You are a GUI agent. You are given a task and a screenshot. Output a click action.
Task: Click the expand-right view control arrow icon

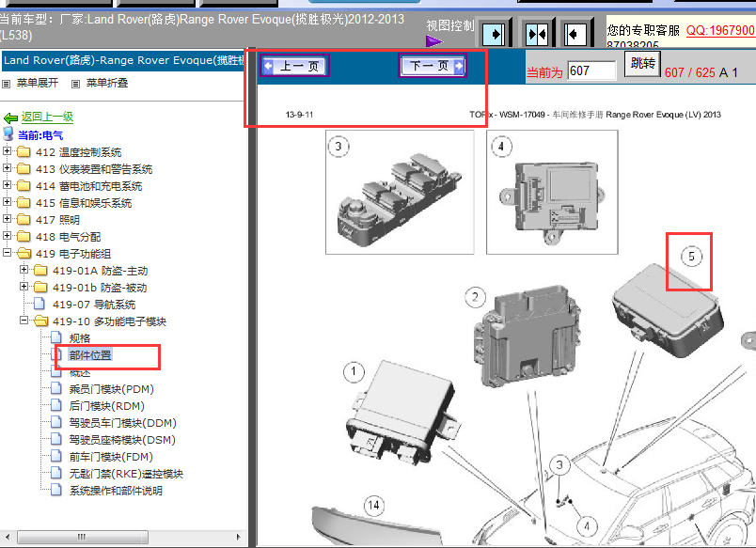pos(496,34)
